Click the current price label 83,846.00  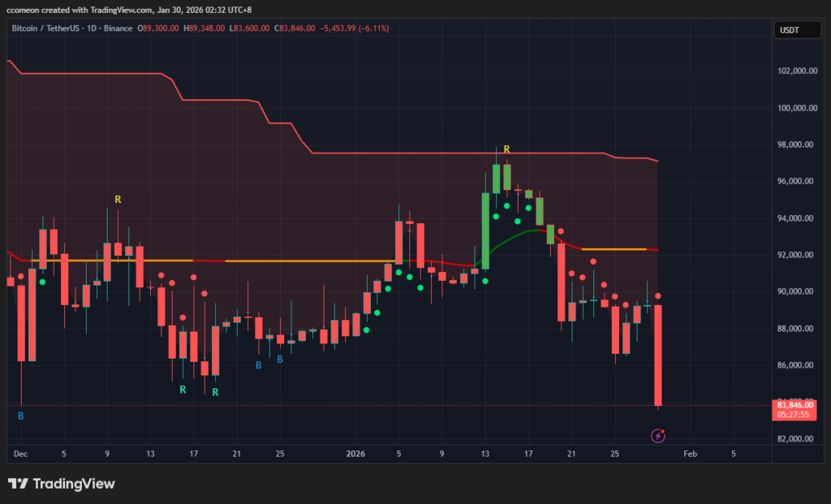[794, 404]
